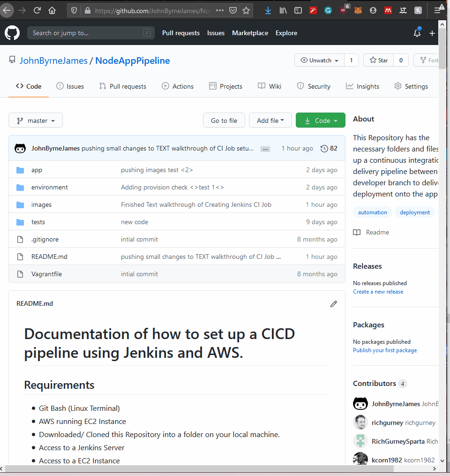The height and width of the screenshot is (476, 450).
Task: Open the green Code dropdown
Action: [x=321, y=121]
